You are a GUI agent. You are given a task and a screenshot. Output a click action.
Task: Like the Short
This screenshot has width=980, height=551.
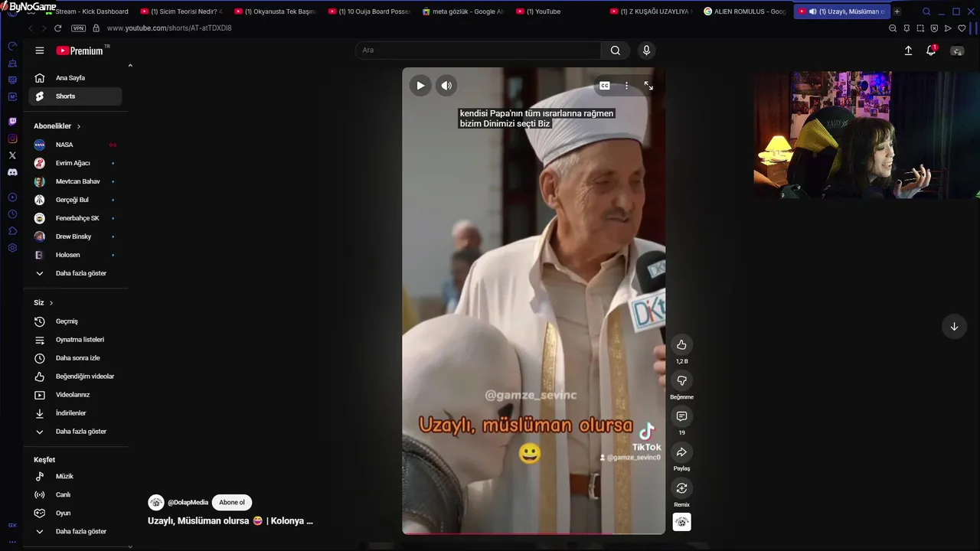(681, 344)
